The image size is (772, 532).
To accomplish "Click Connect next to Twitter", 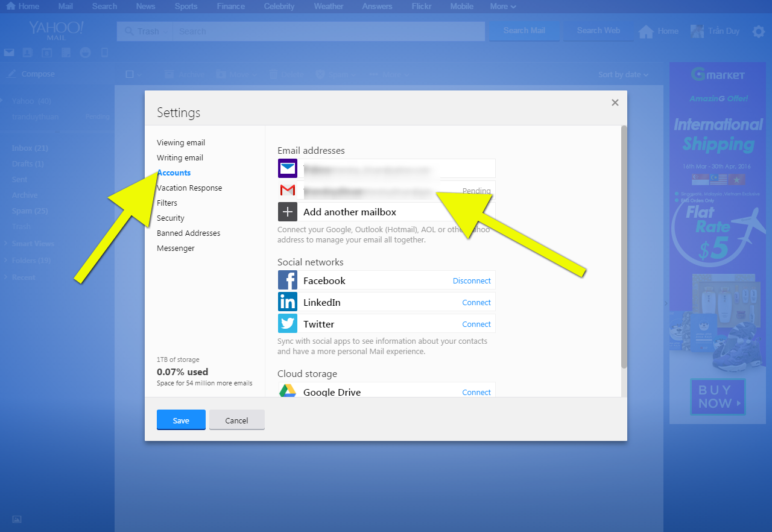I will click(x=476, y=324).
